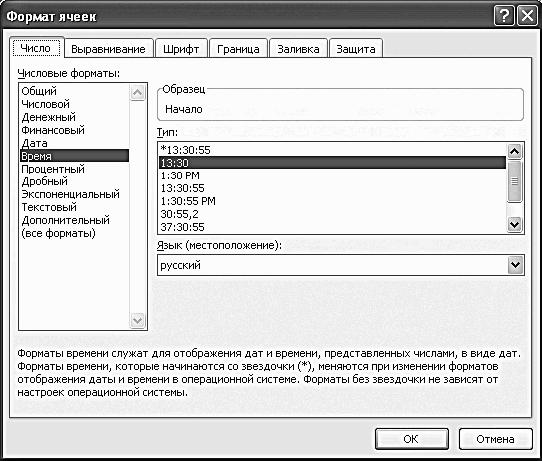Select the Заливка tab
Image resolution: width=542 pixels, height=461 pixels.
pyautogui.click(x=298, y=49)
